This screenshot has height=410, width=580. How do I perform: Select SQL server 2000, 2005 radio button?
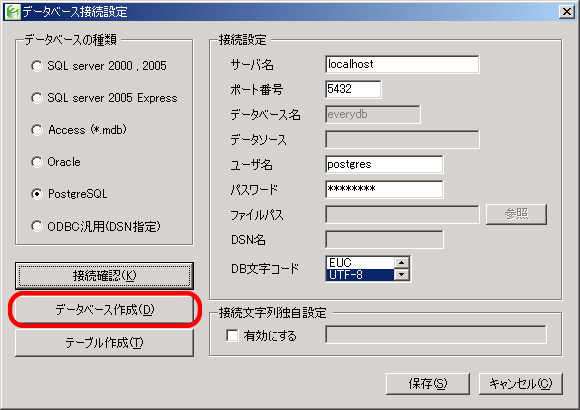(x=37, y=66)
